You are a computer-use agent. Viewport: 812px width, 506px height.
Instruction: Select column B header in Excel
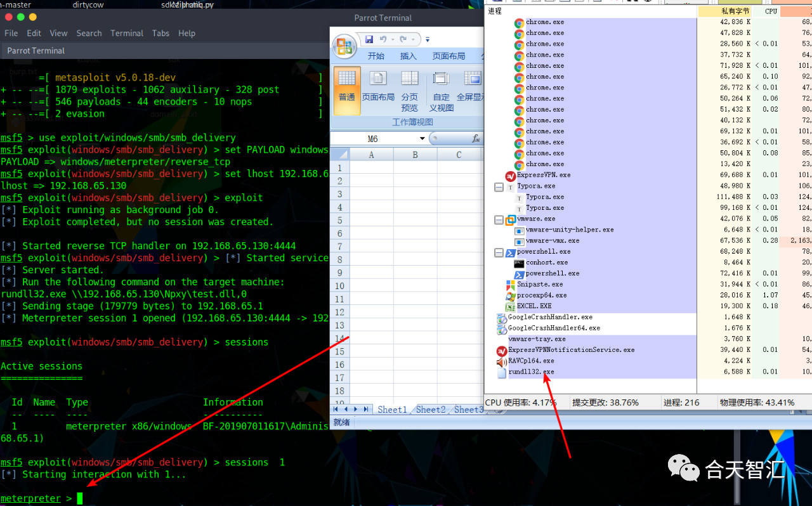[x=415, y=155]
